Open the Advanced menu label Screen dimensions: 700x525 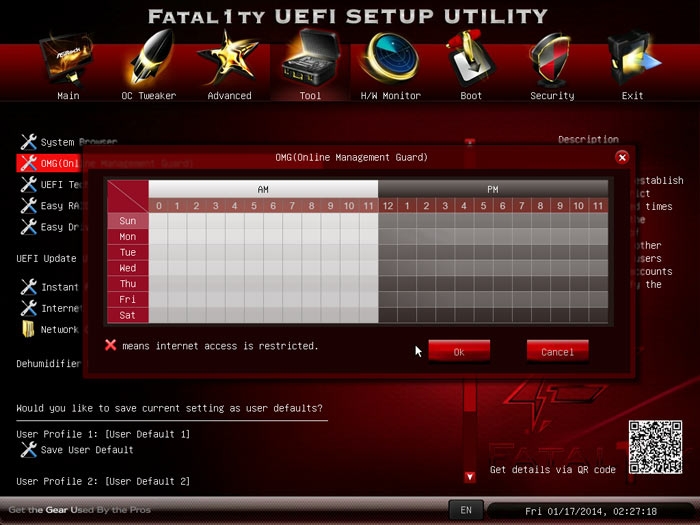229,96
